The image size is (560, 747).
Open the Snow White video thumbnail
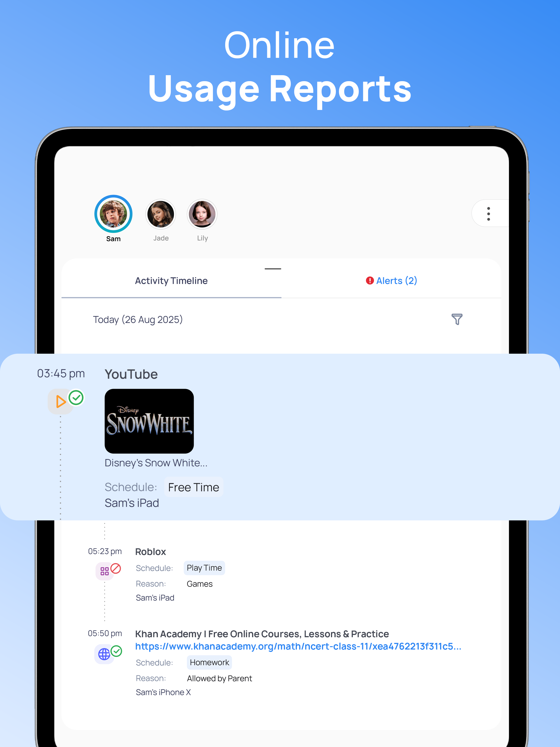(149, 421)
